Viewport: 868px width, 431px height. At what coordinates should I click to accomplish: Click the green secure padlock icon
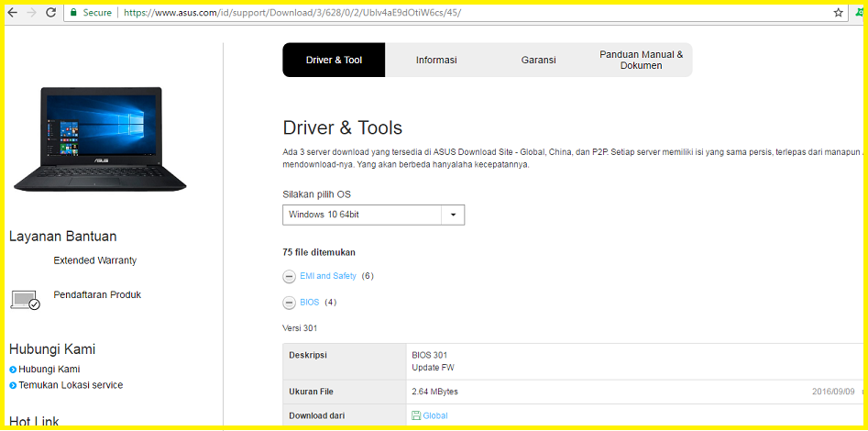73,12
